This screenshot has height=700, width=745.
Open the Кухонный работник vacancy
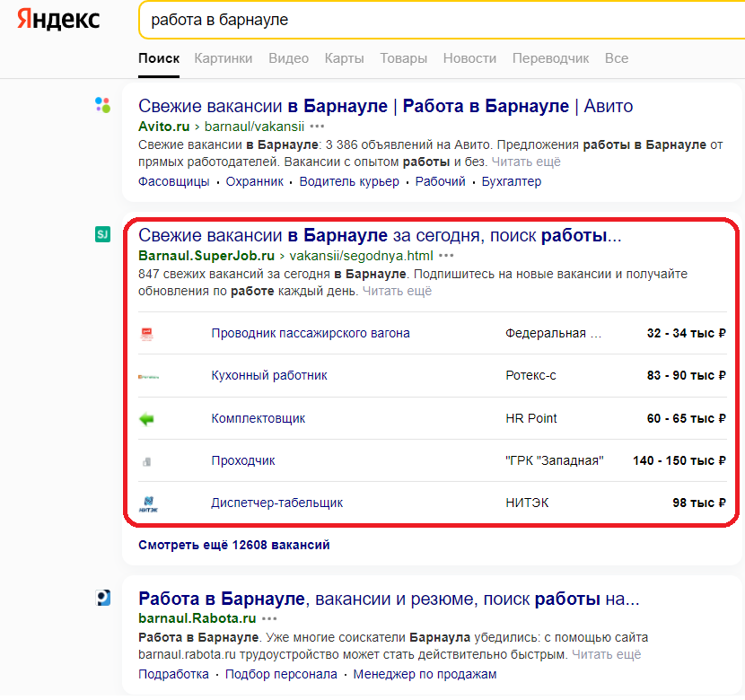tap(269, 376)
